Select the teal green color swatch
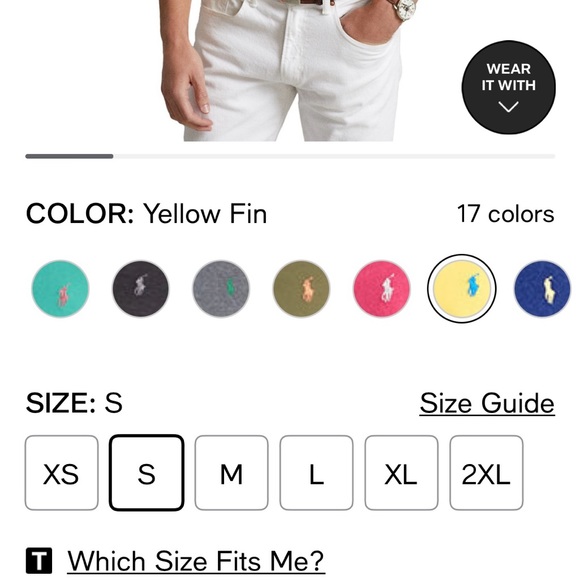Viewport: 580px width, 580px height. click(x=60, y=289)
